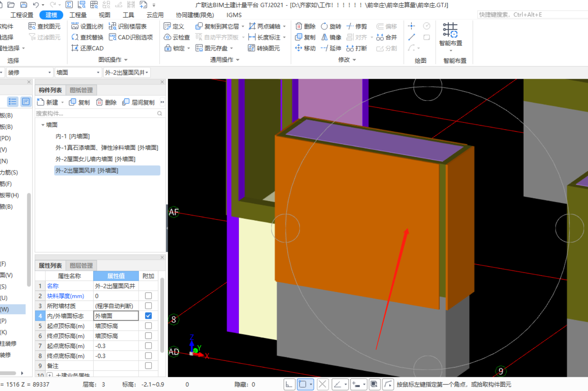Open the 工程设置 ribbon tab
Image resolution: width=588 pixels, height=391 pixels.
coord(22,15)
